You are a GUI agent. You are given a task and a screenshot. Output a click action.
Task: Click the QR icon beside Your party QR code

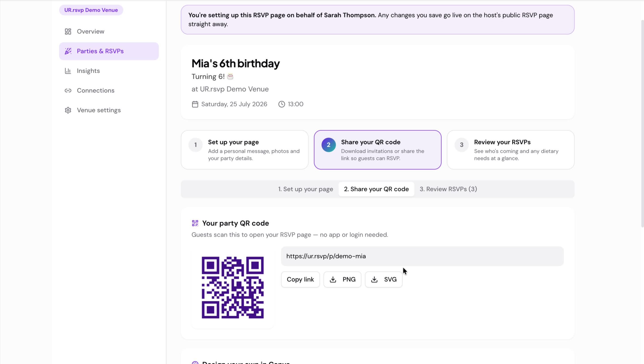pyautogui.click(x=195, y=223)
